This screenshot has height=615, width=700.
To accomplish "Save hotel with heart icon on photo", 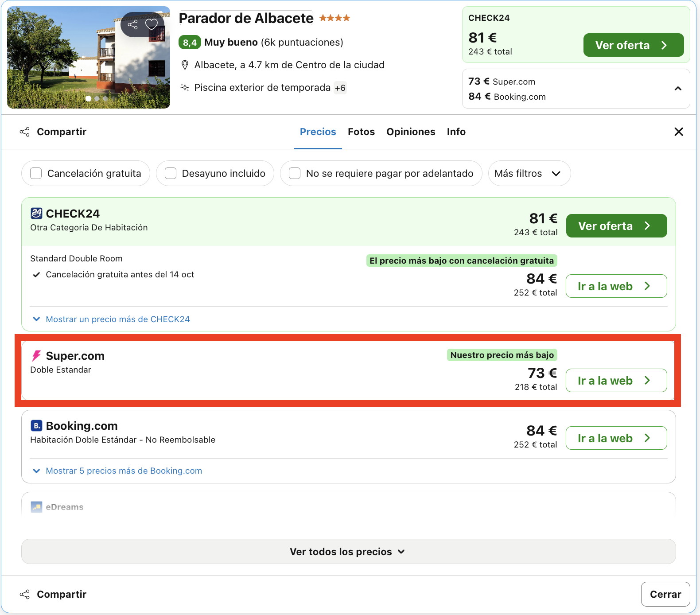I will tap(152, 24).
